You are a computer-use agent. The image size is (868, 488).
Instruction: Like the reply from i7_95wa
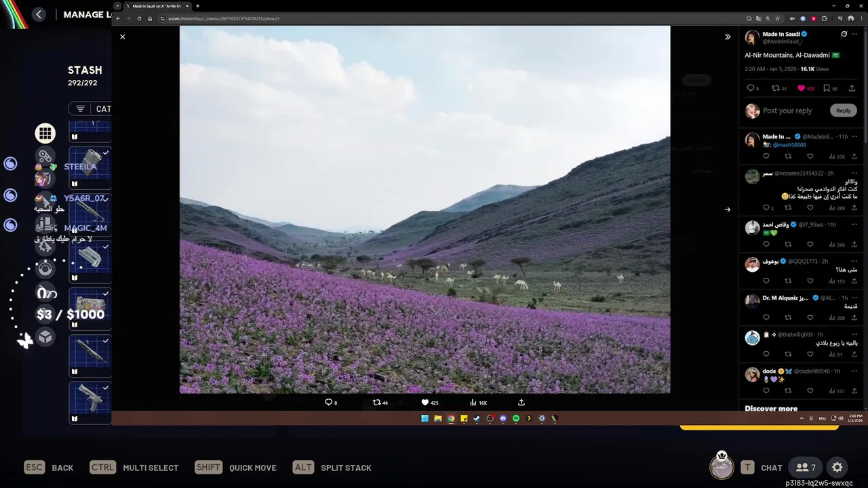point(810,244)
